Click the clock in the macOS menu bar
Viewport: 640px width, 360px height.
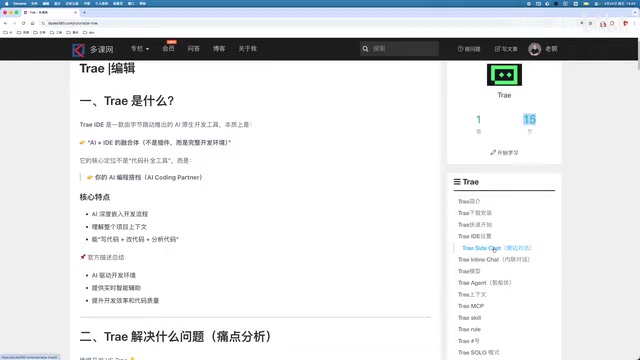coord(621,3)
